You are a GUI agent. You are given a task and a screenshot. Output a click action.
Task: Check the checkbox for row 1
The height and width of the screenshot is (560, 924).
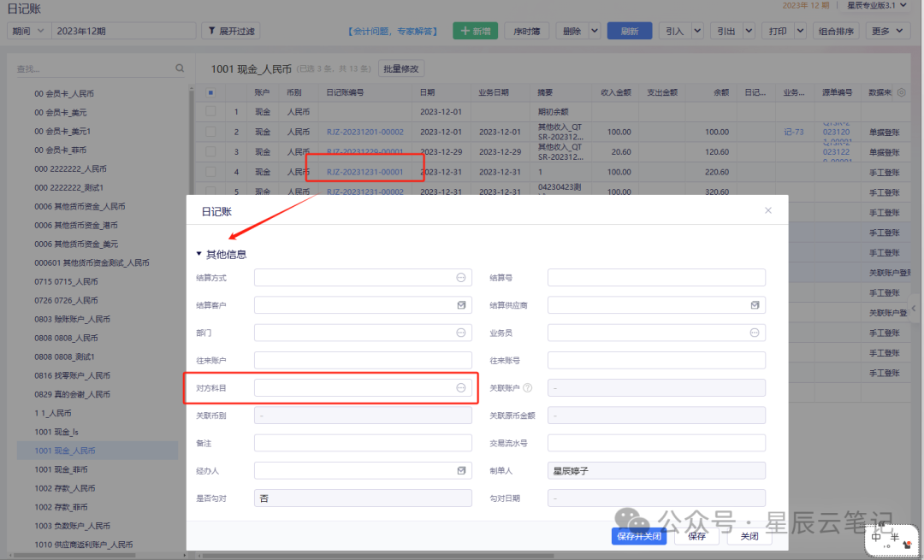coord(210,112)
